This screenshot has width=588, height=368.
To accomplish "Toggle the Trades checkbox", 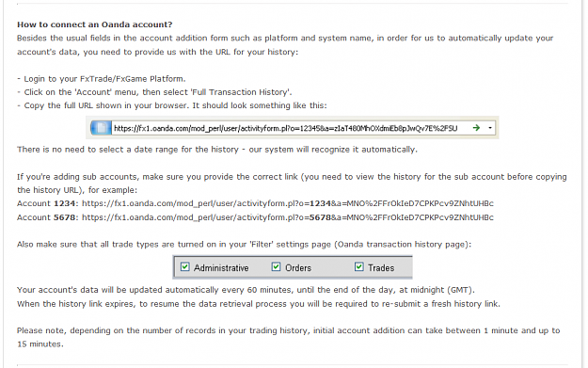I will 358,266.
